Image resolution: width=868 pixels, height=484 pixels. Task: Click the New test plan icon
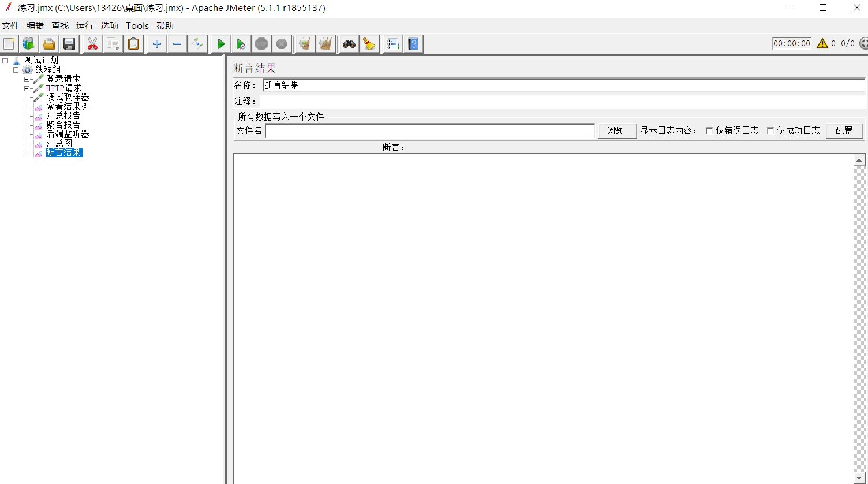(9, 44)
